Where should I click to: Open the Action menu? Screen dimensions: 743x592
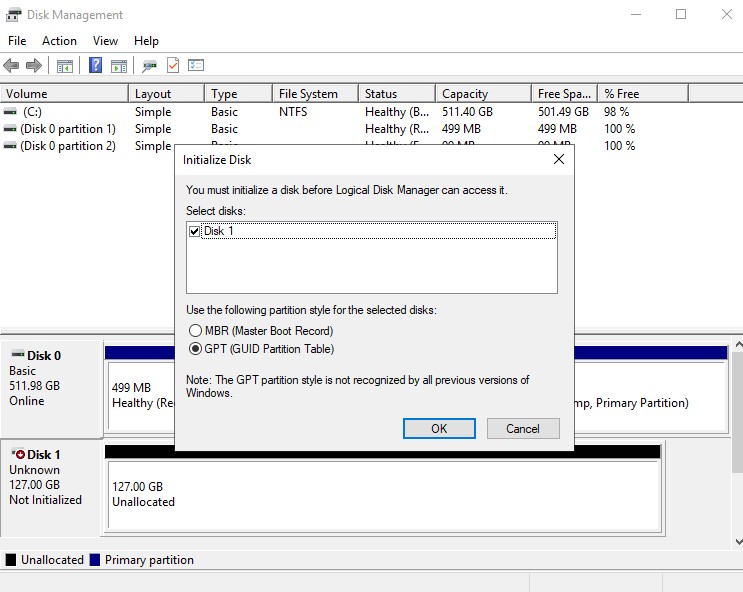[x=59, y=41]
